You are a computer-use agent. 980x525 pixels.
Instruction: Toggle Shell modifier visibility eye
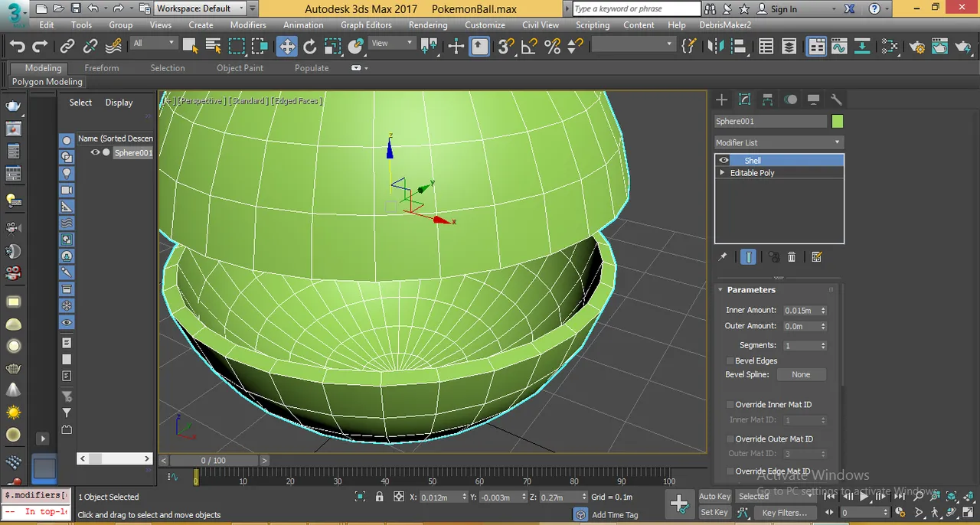click(x=724, y=161)
